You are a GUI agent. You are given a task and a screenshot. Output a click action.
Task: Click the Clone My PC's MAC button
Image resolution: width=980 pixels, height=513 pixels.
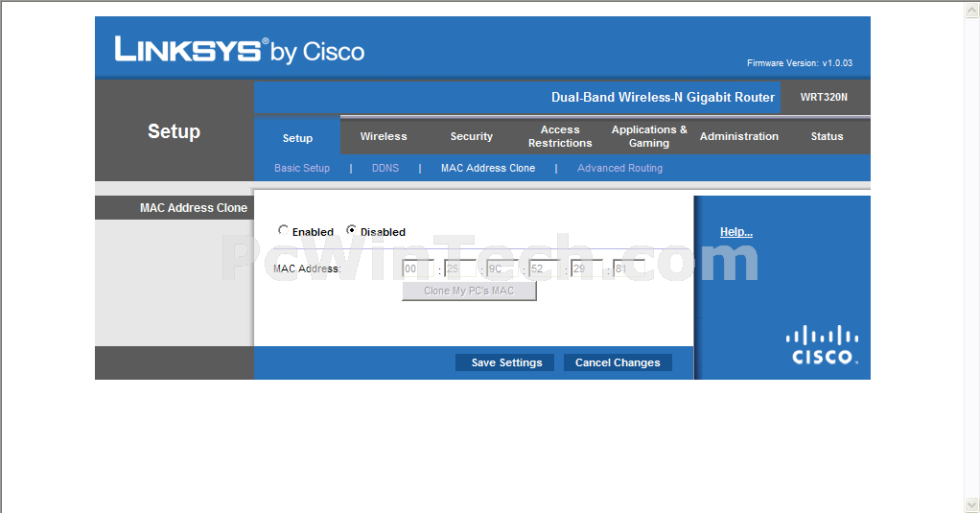pyautogui.click(x=469, y=291)
